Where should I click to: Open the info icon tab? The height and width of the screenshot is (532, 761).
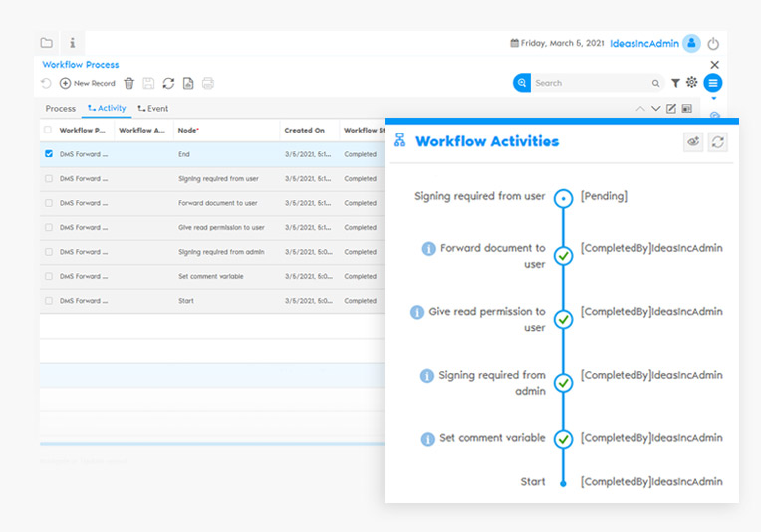[73, 43]
